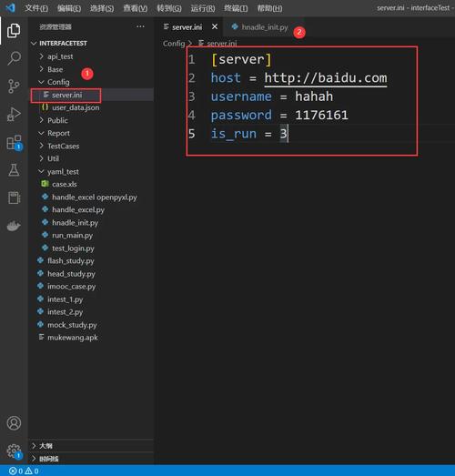Open the Extensions view icon
The height and width of the screenshot is (476, 455).
pyautogui.click(x=14, y=143)
